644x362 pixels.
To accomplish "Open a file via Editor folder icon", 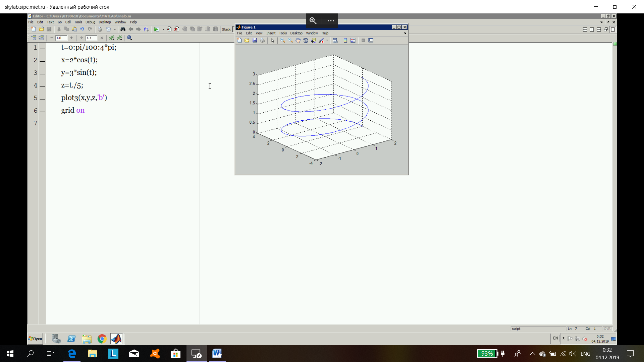I will [x=41, y=29].
